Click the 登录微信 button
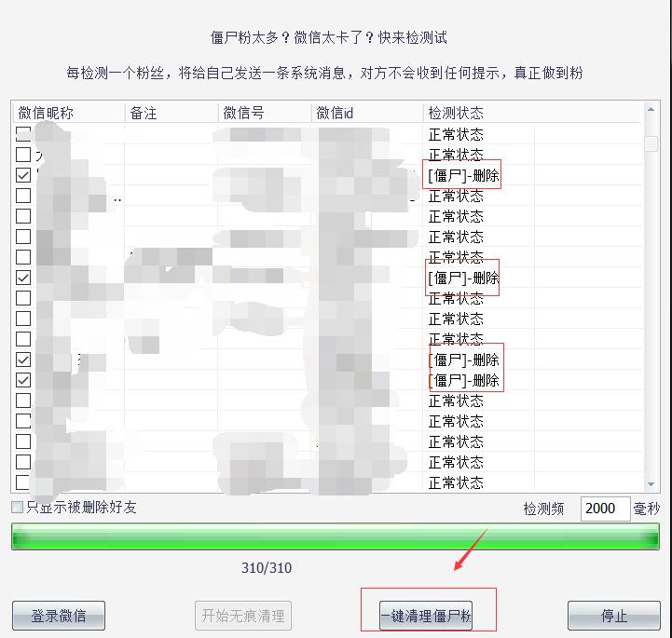 tap(59, 616)
